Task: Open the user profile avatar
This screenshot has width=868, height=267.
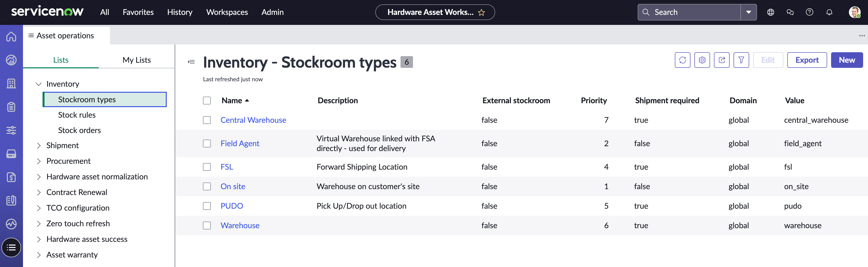Action: (x=855, y=12)
